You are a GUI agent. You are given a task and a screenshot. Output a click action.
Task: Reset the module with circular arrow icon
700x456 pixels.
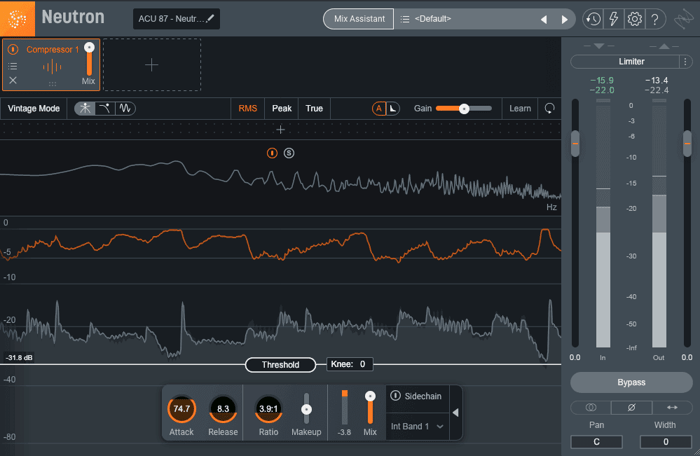550,108
